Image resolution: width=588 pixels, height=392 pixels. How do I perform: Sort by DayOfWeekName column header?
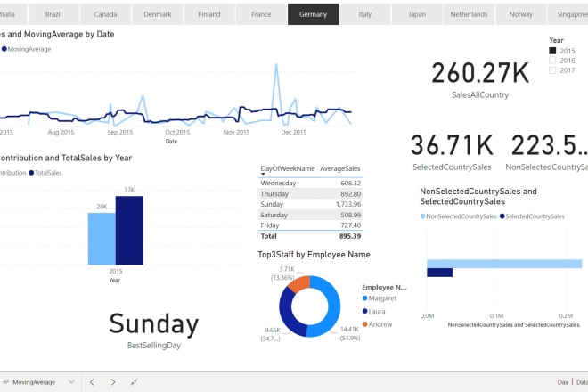[x=288, y=168]
